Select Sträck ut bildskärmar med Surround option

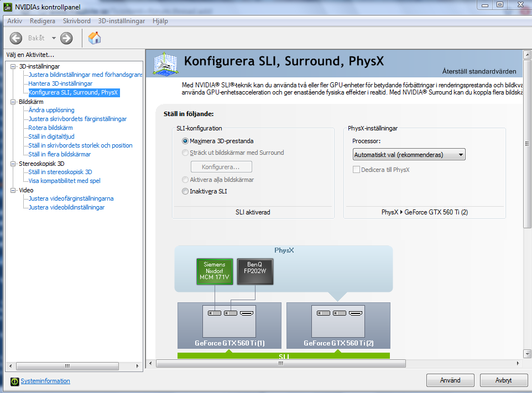pyautogui.click(x=185, y=153)
